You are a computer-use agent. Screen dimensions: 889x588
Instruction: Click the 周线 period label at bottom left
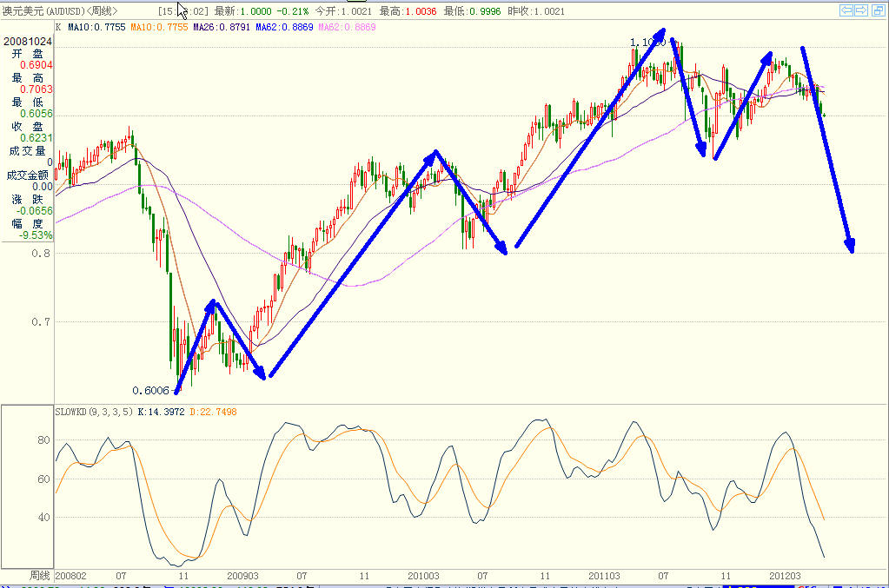click(40, 576)
